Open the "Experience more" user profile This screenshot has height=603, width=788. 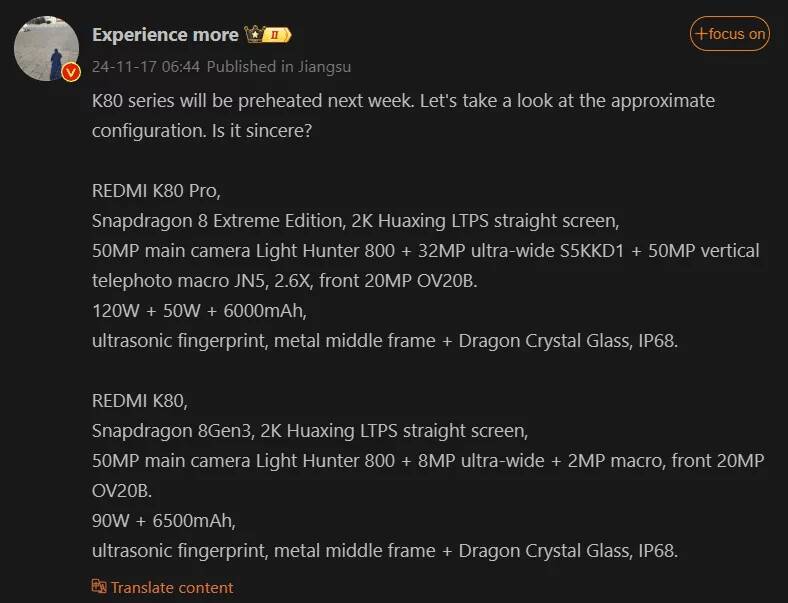click(x=165, y=35)
